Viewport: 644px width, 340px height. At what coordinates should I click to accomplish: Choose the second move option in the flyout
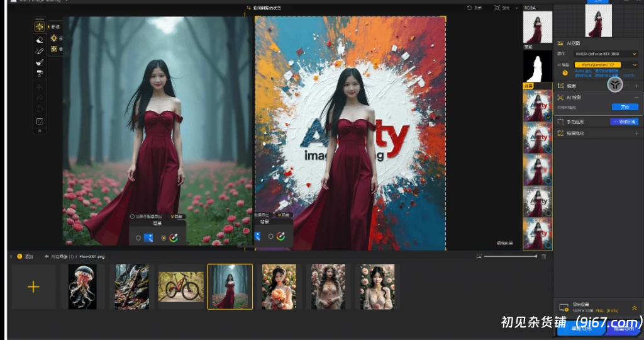(x=54, y=49)
